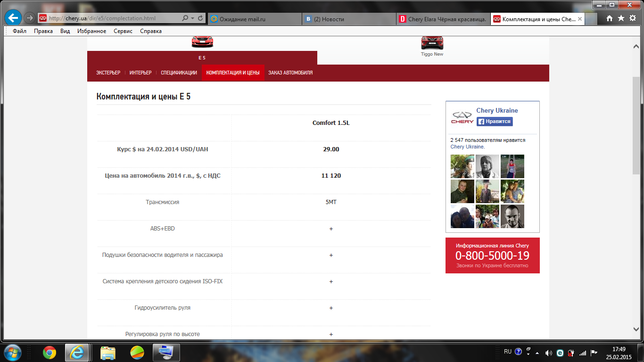Image resolution: width=644 pixels, height=362 pixels.
Task: Click the page heading 'Комплектация и цены E 5'
Action: click(143, 97)
